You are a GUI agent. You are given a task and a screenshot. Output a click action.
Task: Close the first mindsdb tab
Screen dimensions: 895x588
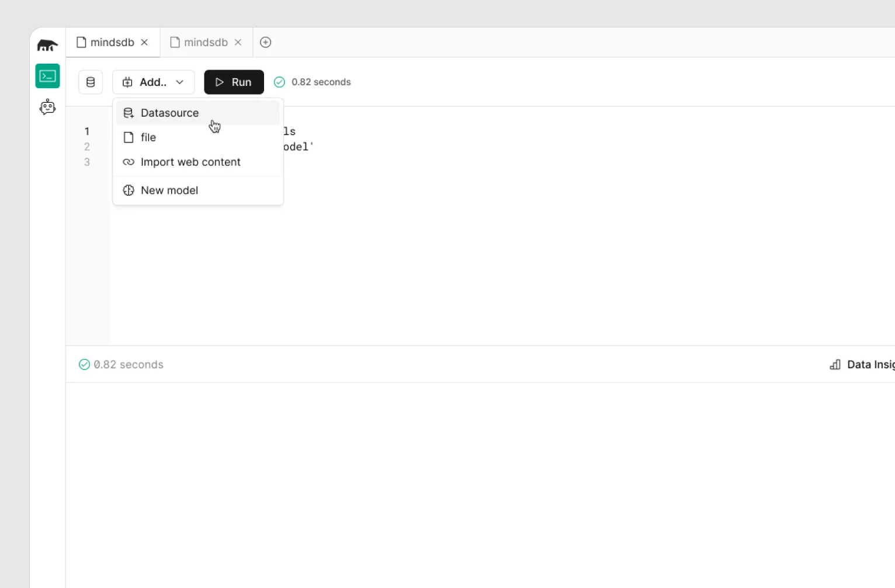click(x=144, y=42)
